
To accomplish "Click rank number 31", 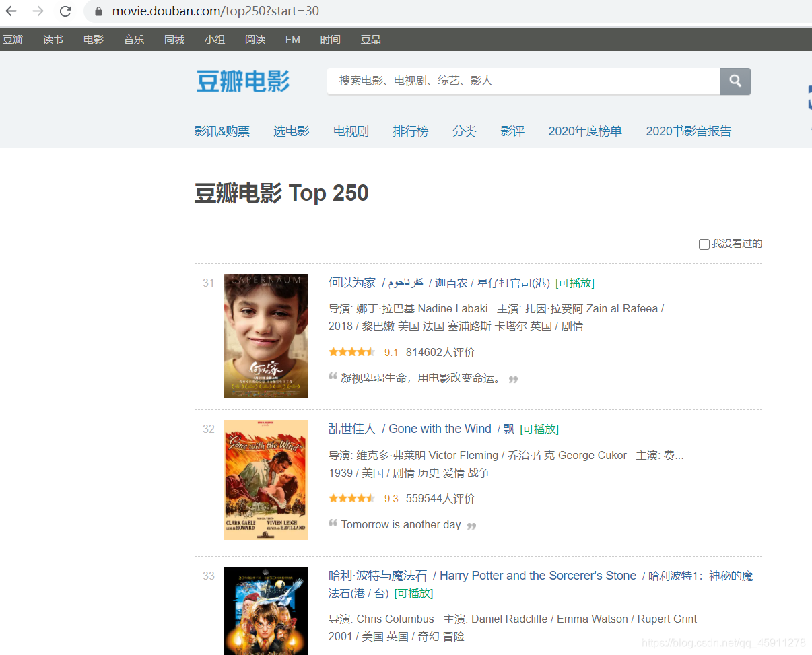I will tap(209, 283).
